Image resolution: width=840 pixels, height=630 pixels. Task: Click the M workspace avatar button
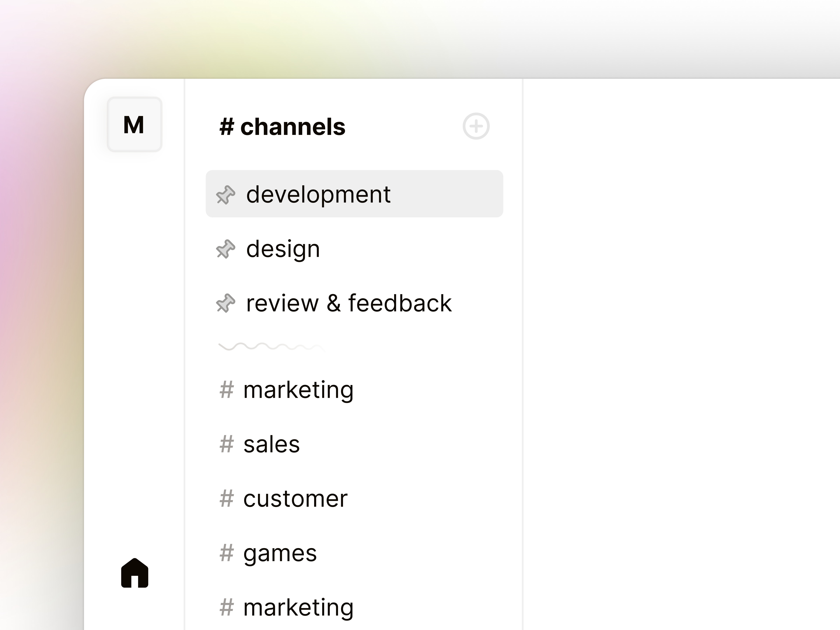(134, 125)
